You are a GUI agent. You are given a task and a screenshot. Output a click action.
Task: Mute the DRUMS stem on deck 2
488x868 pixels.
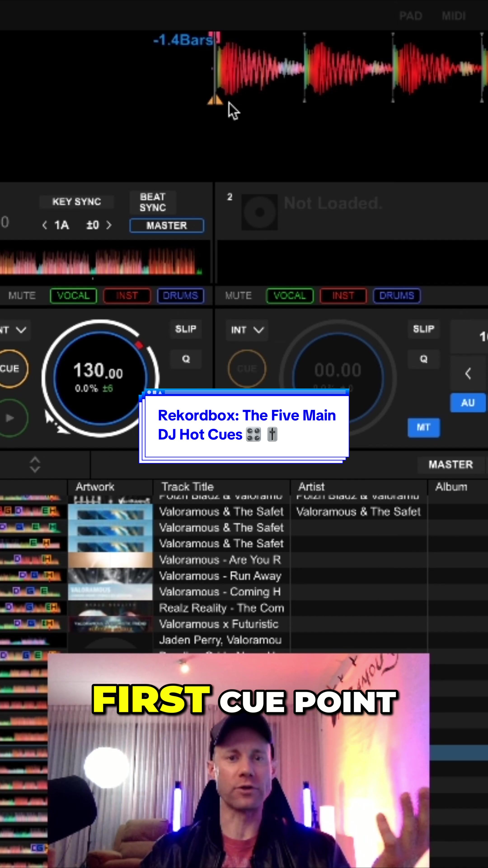click(x=397, y=295)
